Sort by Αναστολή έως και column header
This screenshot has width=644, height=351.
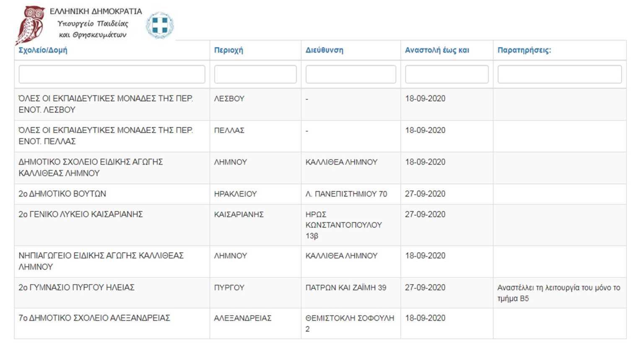(437, 50)
